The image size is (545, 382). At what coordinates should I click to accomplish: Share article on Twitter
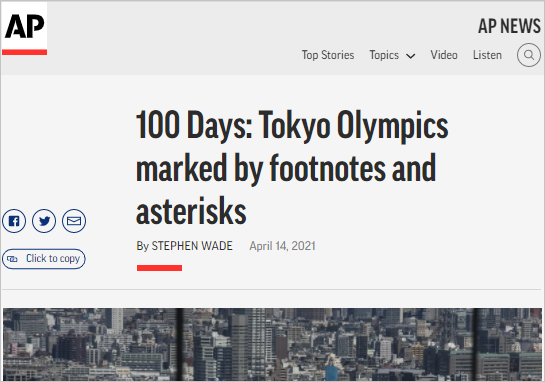click(44, 221)
